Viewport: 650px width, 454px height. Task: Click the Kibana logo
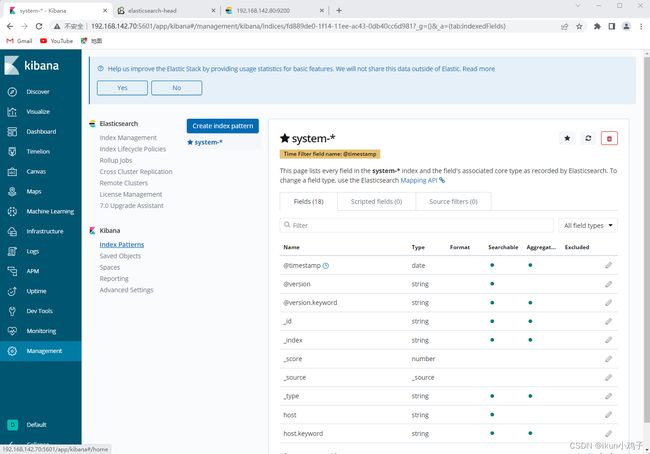[32, 66]
